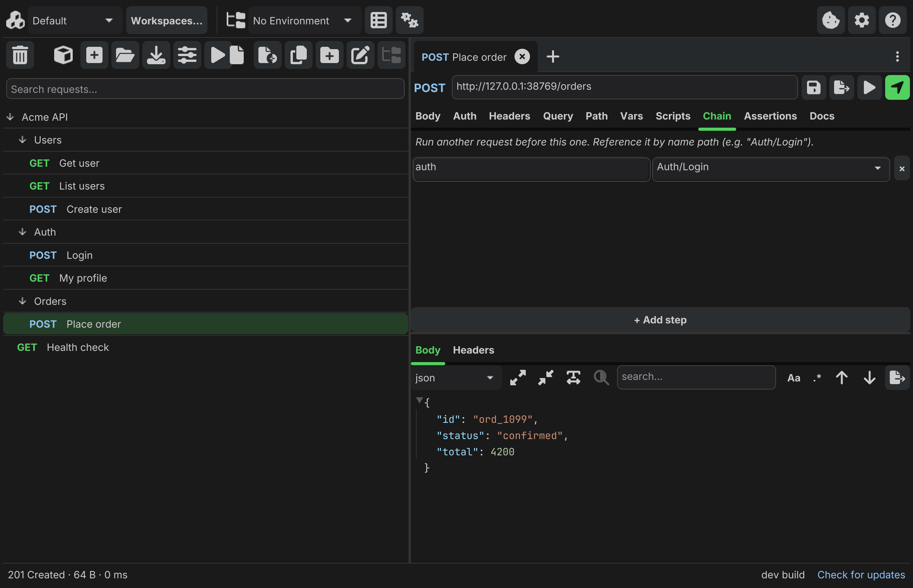Click the magnifier search icon in response toolbar
The width and height of the screenshot is (913, 588).
(x=601, y=378)
